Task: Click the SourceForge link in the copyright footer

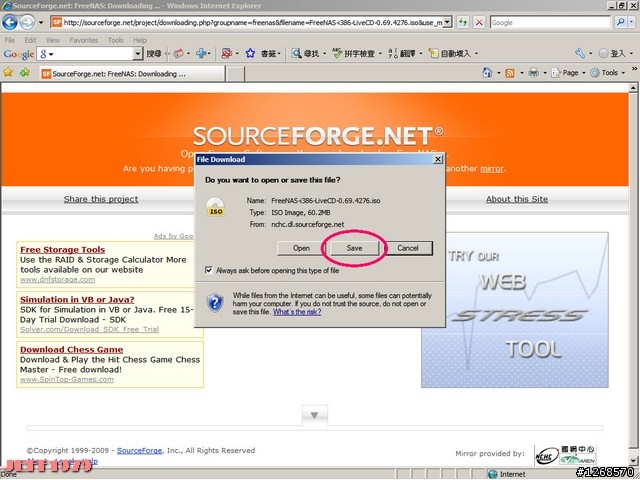Action: [140, 451]
